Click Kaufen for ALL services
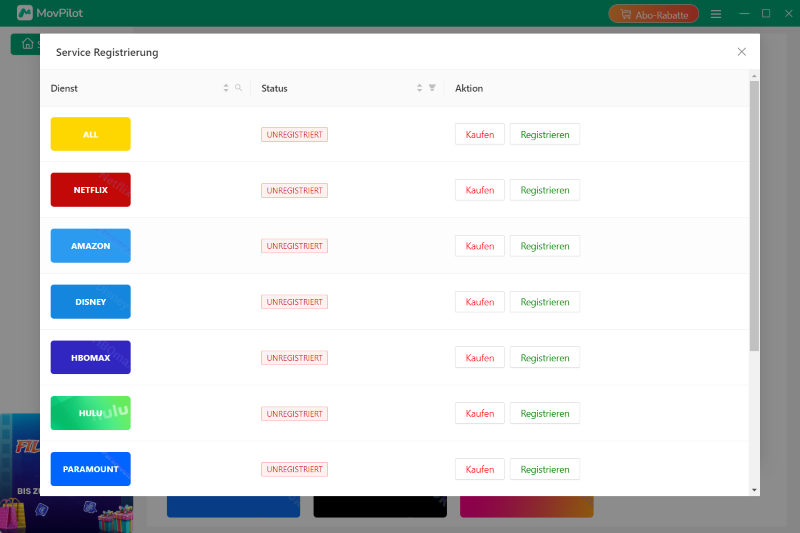The width and height of the screenshot is (800, 533). [x=480, y=134]
